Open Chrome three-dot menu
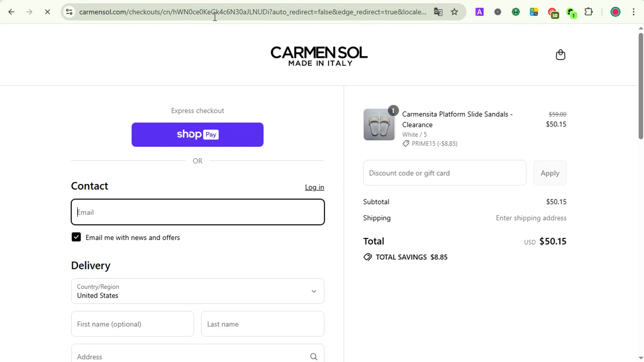 click(634, 12)
